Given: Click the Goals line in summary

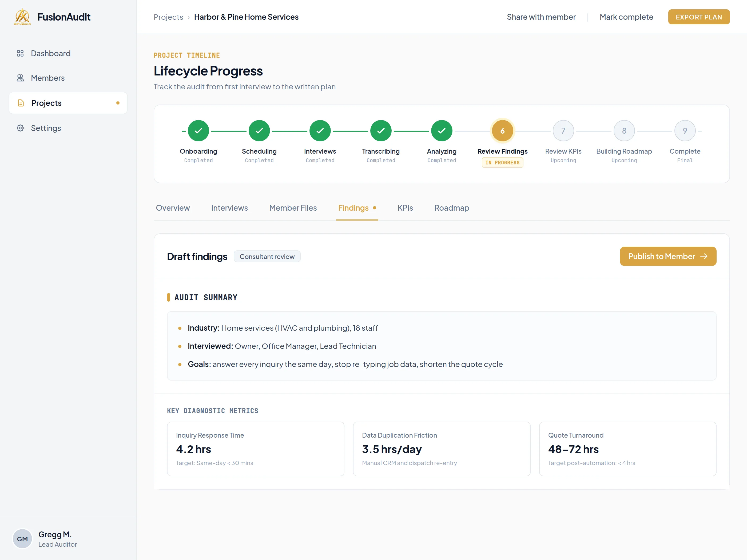Looking at the screenshot, I should pyautogui.click(x=345, y=364).
